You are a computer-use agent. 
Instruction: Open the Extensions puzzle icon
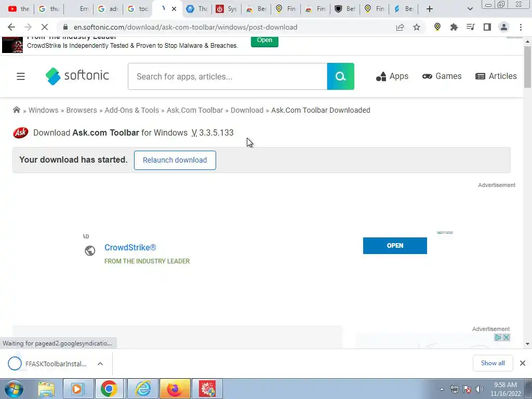pyautogui.click(x=454, y=27)
